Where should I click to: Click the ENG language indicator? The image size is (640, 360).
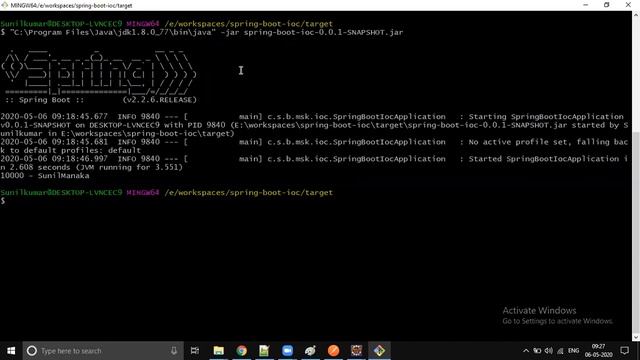click(573, 351)
